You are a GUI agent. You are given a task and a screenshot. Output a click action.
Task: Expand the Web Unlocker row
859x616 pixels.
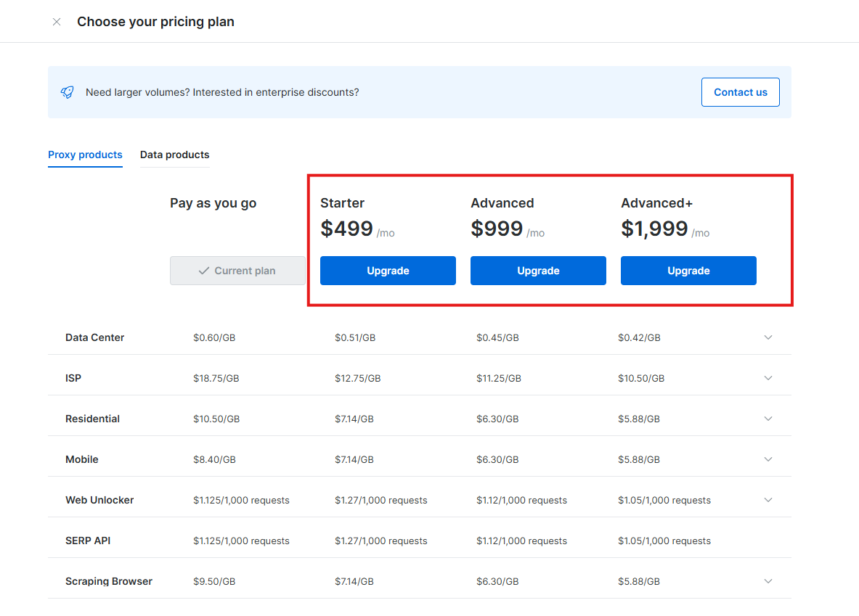768,500
